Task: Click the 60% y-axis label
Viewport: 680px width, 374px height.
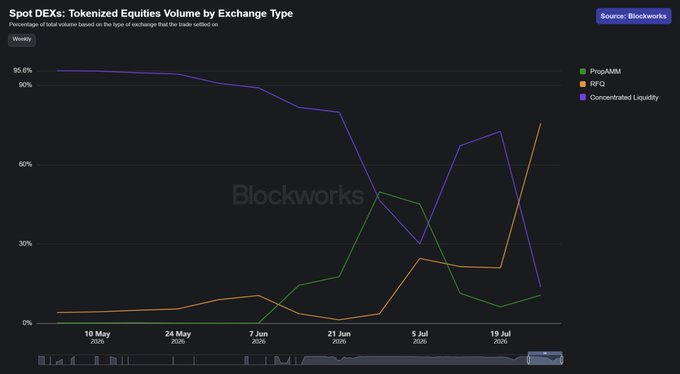Action: click(x=25, y=164)
